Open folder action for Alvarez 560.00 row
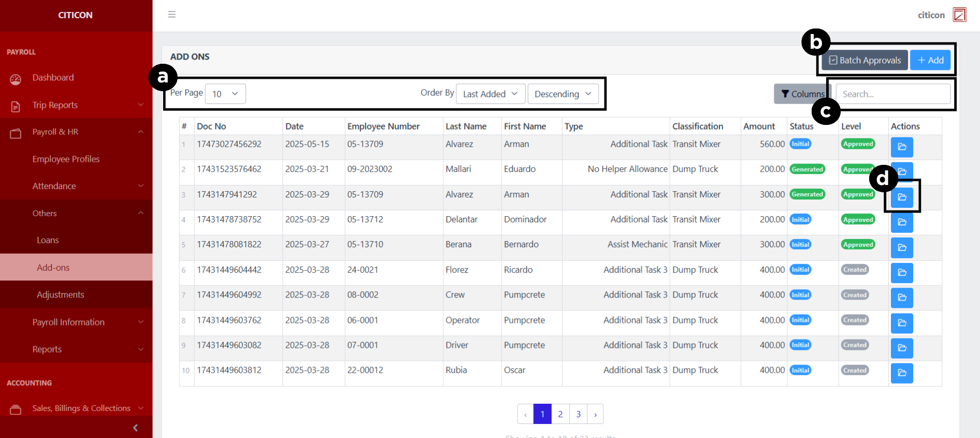This screenshot has width=980, height=438. 901,147
